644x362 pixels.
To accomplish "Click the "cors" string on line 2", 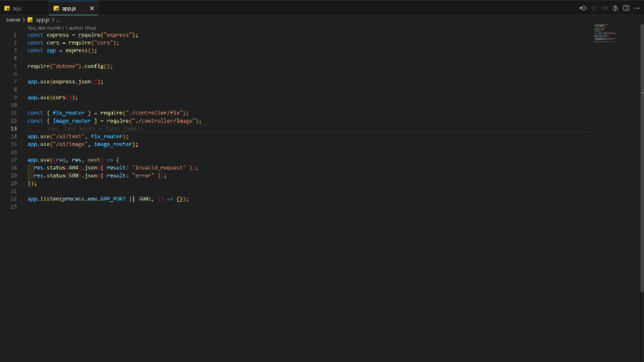I will [x=103, y=43].
